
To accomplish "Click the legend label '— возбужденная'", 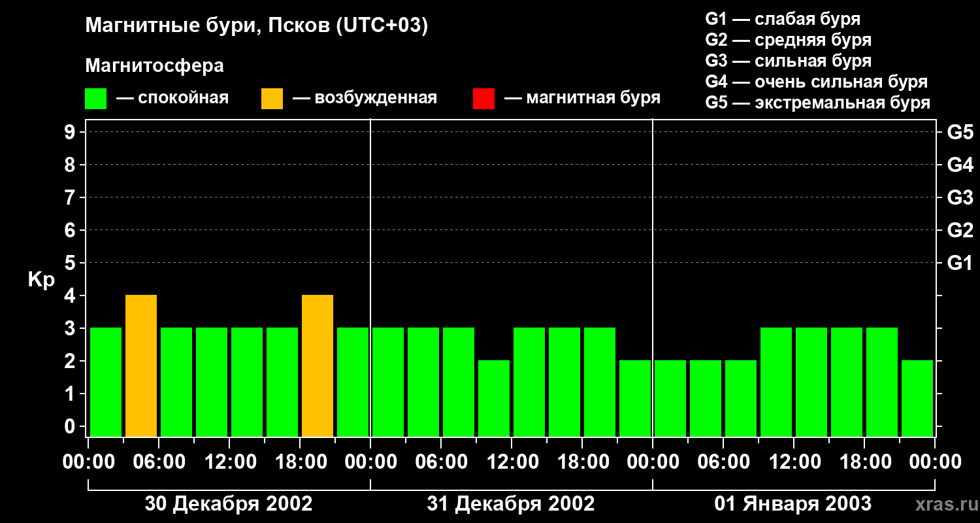I will tap(365, 99).
